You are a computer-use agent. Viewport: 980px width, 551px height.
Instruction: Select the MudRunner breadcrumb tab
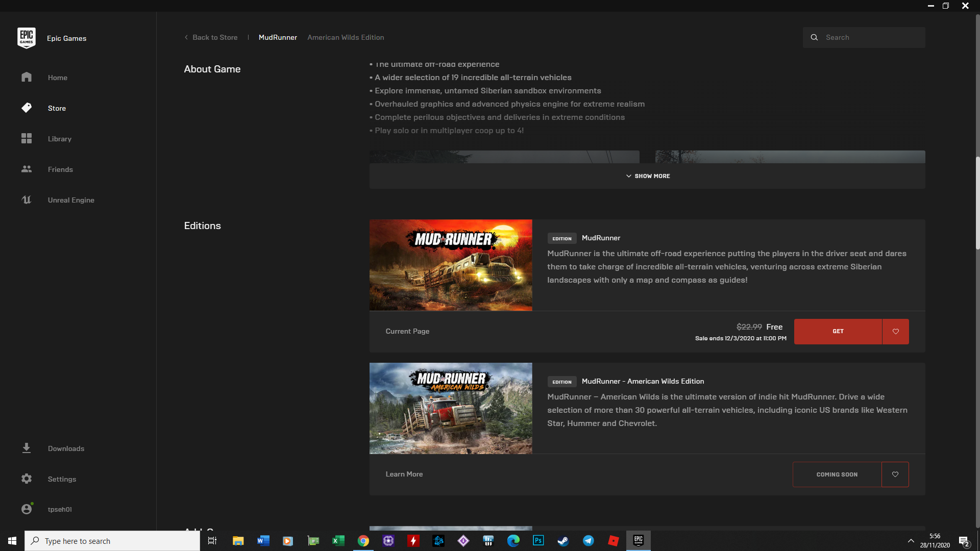click(x=278, y=37)
